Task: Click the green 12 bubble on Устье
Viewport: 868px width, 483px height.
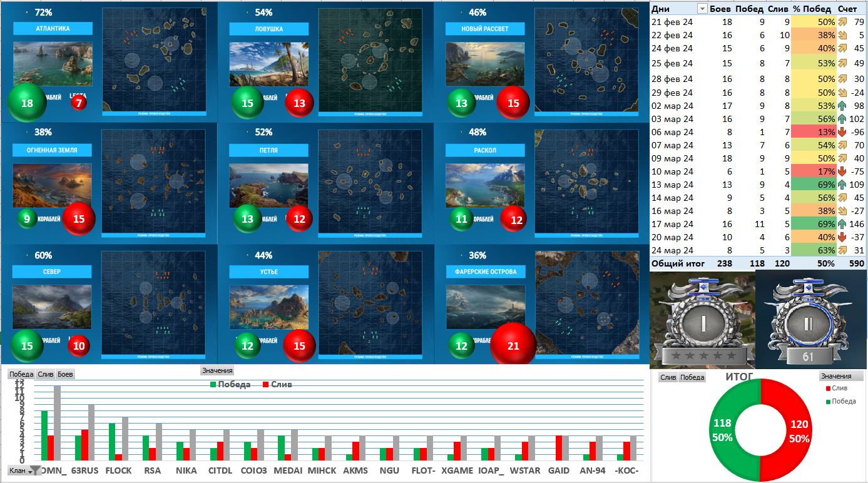Action: 248,346
